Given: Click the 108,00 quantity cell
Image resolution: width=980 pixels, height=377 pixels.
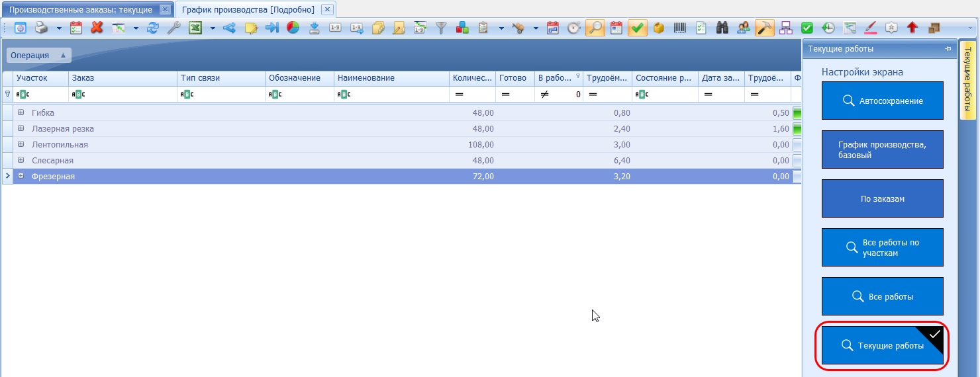Looking at the screenshot, I should (472, 144).
